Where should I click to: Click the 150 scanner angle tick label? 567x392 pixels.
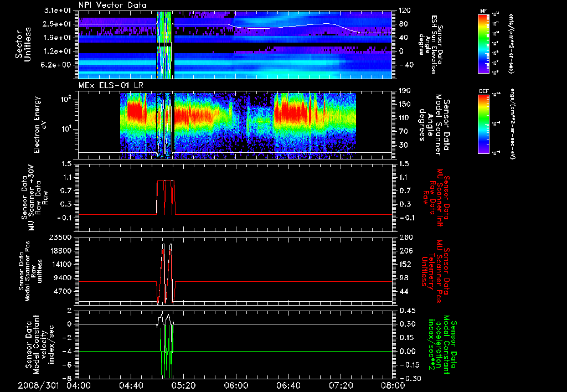pyautogui.click(x=405, y=104)
